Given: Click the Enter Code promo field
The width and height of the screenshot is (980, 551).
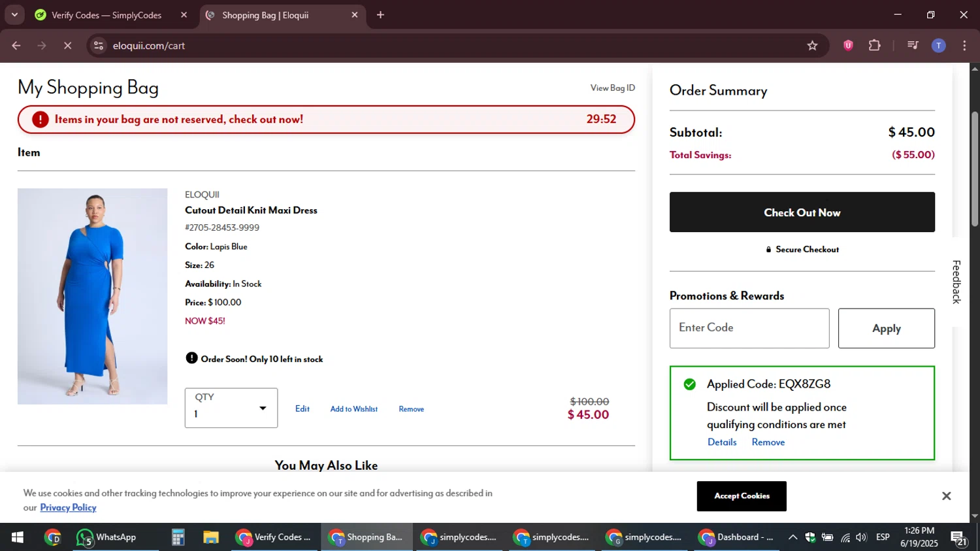Looking at the screenshot, I should point(749,328).
